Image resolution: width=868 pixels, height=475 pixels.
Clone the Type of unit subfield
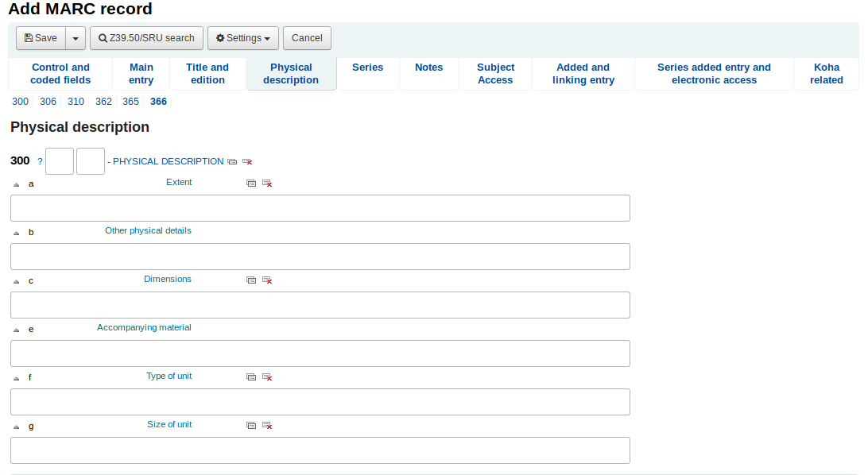(x=251, y=377)
